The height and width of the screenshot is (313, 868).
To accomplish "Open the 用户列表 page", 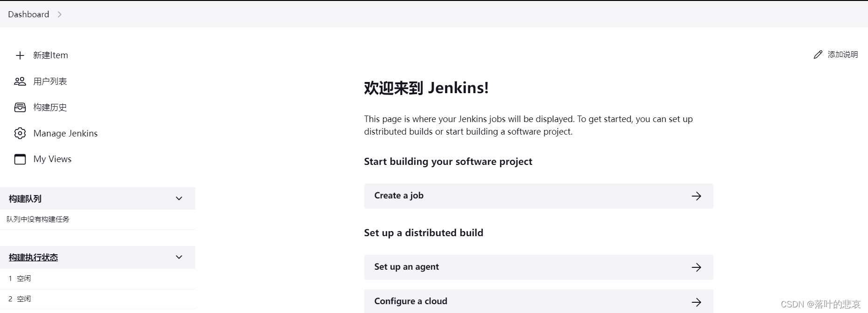I will (50, 82).
